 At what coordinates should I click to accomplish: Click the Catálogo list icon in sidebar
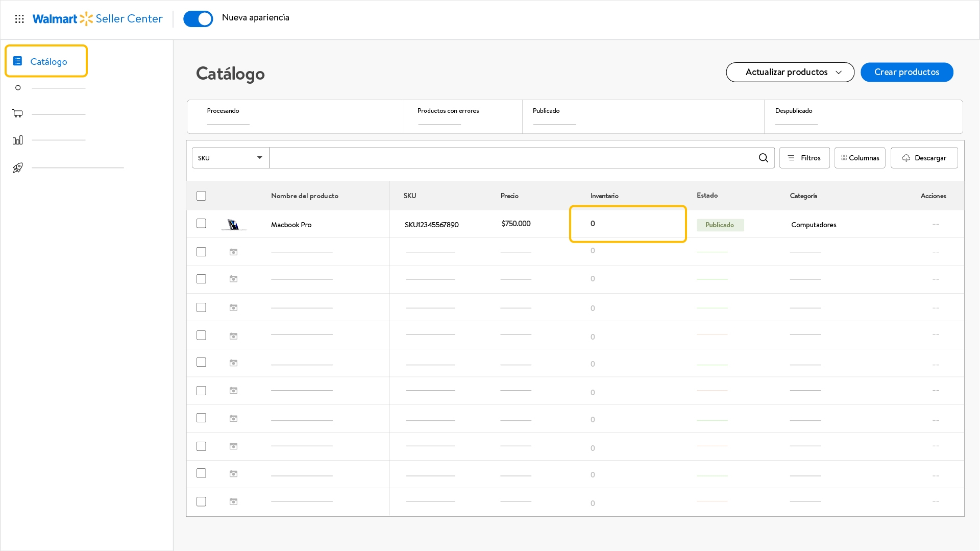coord(18,61)
